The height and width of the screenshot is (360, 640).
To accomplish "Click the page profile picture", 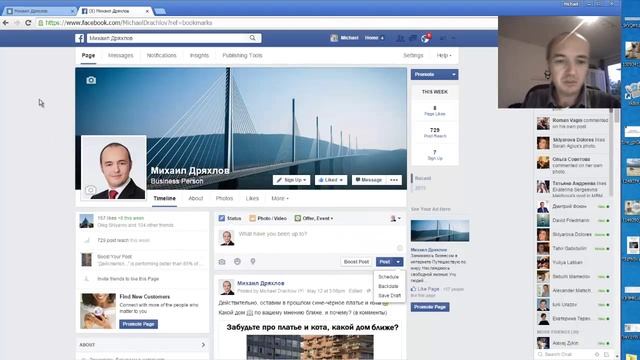I will (113, 168).
